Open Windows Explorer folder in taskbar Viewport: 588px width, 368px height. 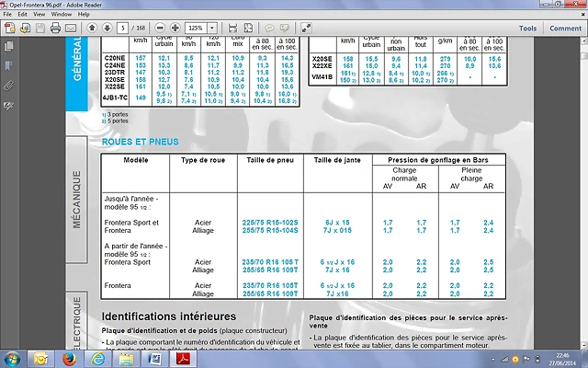coord(126,360)
